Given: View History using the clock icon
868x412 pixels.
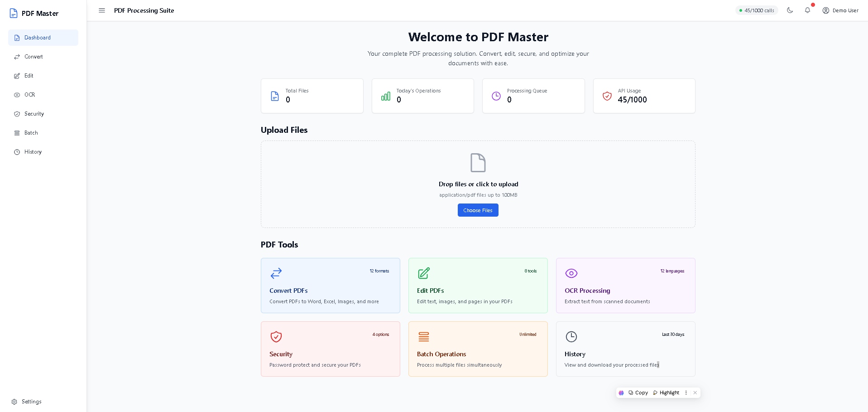Looking at the screenshot, I should click(x=17, y=152).
